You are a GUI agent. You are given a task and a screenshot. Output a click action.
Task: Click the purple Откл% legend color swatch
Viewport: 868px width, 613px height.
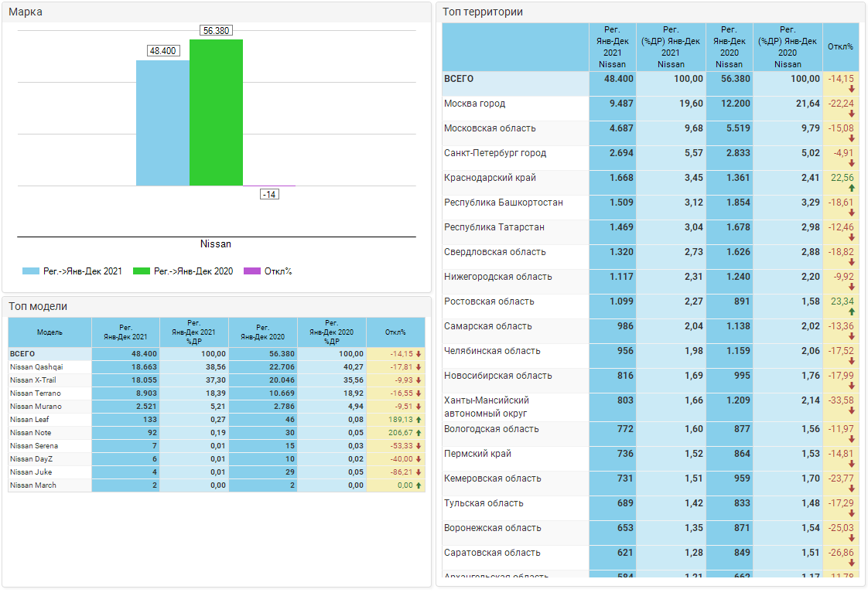(252, 271)
